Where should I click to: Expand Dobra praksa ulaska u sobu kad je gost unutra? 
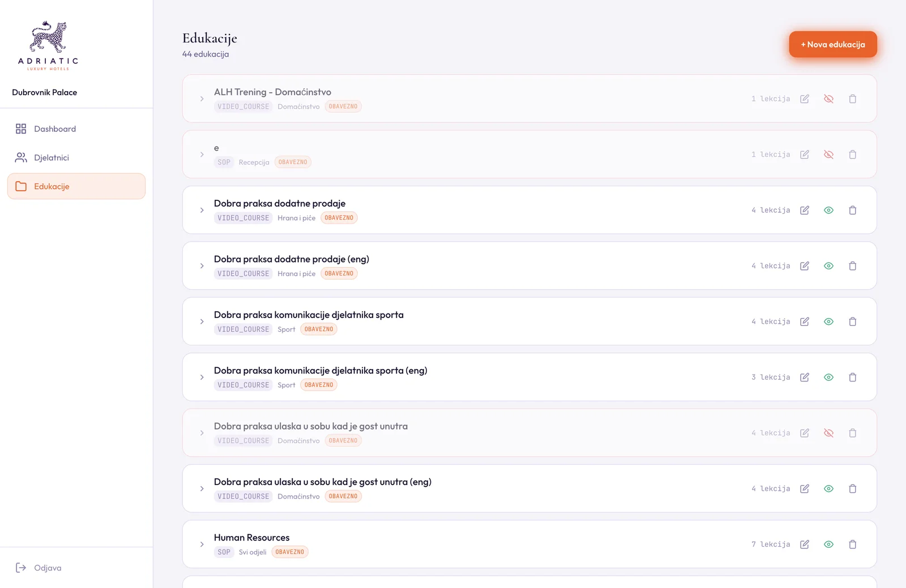coord(202,433)
